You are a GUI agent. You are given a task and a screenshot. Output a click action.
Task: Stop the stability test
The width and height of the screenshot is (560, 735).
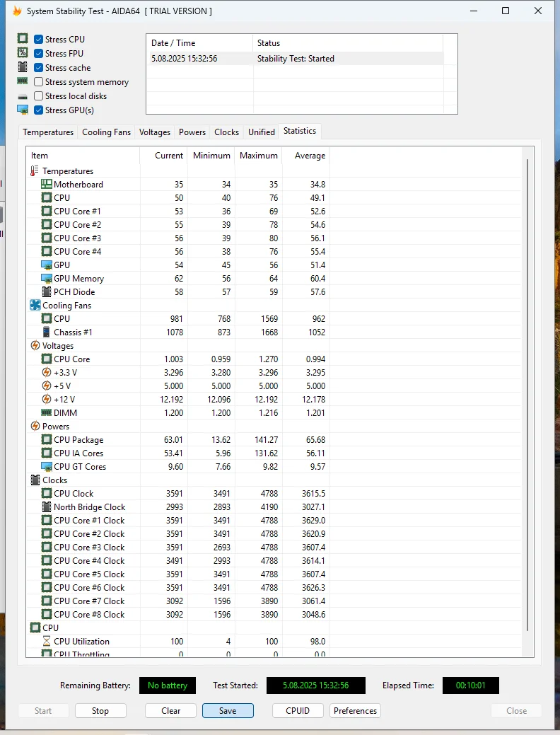pyautogui.click(x=100, y=711)
